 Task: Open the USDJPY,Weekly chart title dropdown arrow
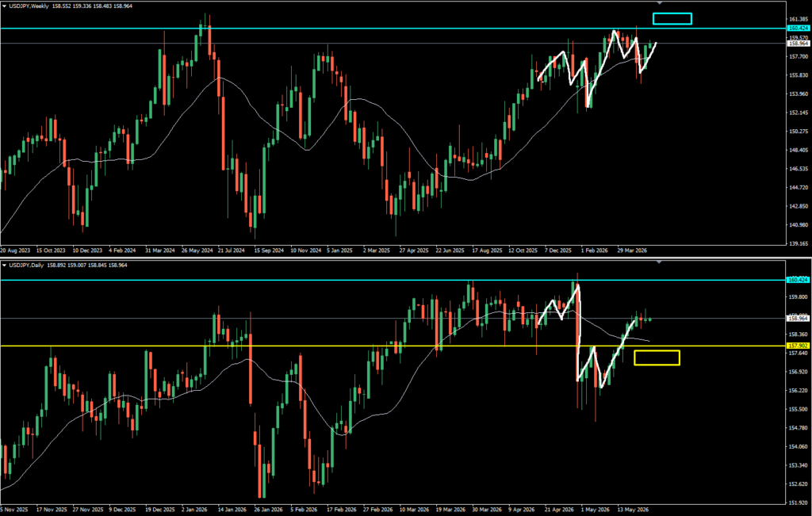[5, 6]
